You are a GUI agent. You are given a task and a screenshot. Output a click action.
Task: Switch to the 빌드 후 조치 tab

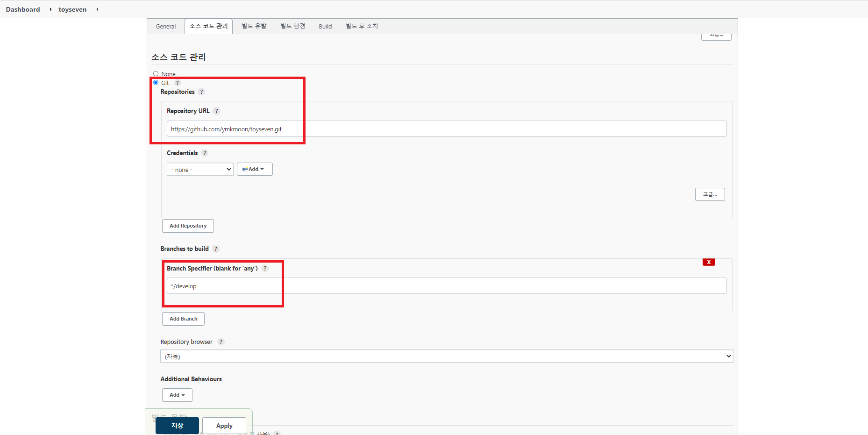tap(362, 26)
